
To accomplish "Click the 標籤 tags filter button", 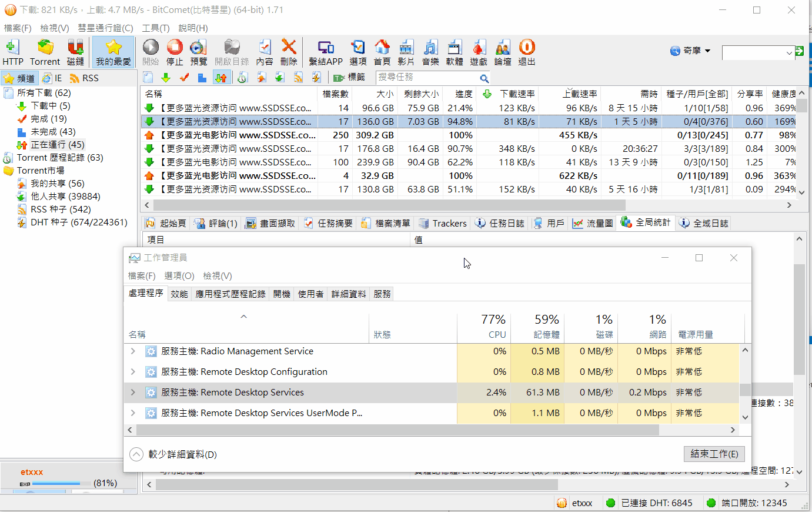I will (x=349, y=78).
